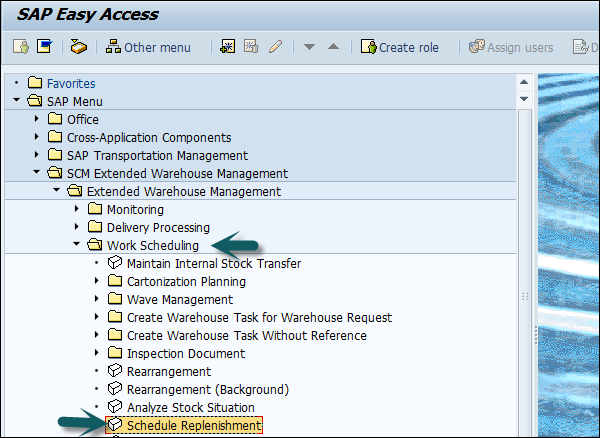Open the Wave Management folder
This screenshot has width=600, height=438.
pos(179,299)
